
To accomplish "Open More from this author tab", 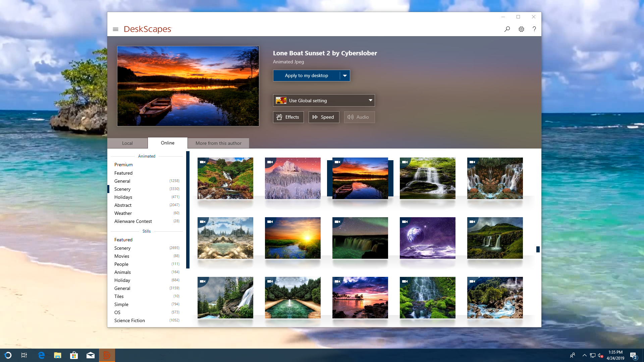I will click(218, 143).
